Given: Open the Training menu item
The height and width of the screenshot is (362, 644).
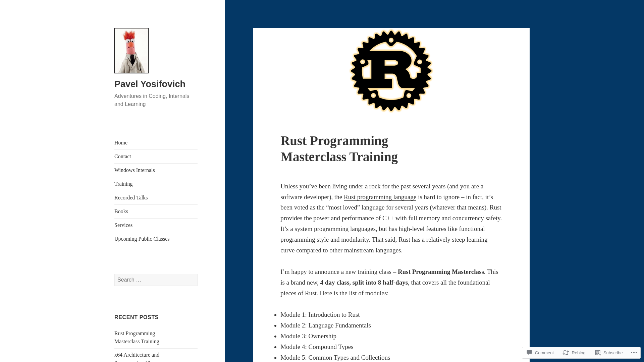Looking at the screenshot, I should (123, 184).
